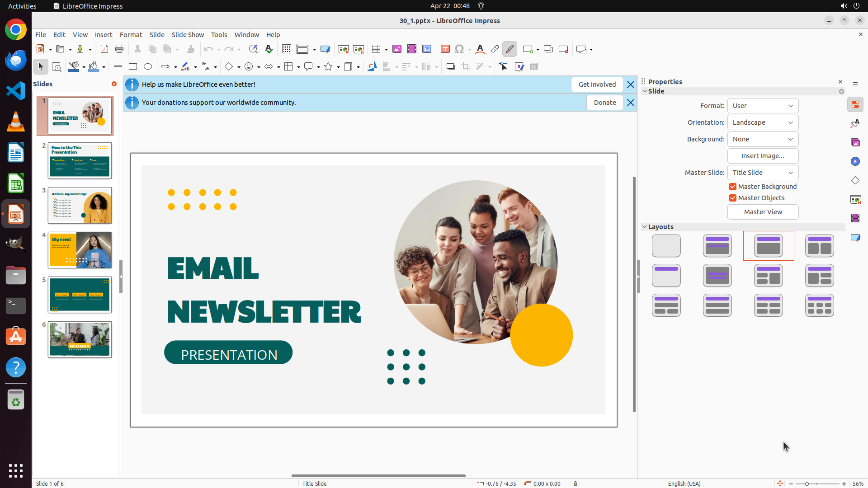Click the Insert Table icon
This screenshot has width=868, height=488.
pos(376,49)
